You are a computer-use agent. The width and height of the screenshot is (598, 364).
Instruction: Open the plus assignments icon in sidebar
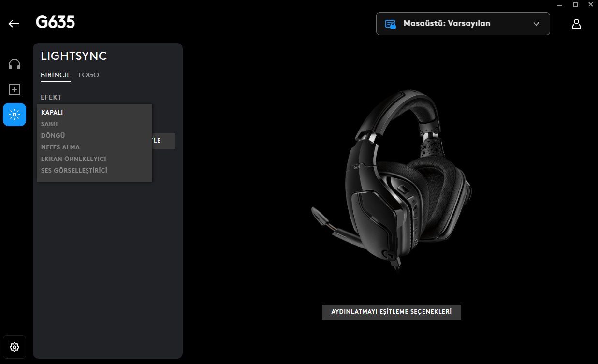click(15, 89)
